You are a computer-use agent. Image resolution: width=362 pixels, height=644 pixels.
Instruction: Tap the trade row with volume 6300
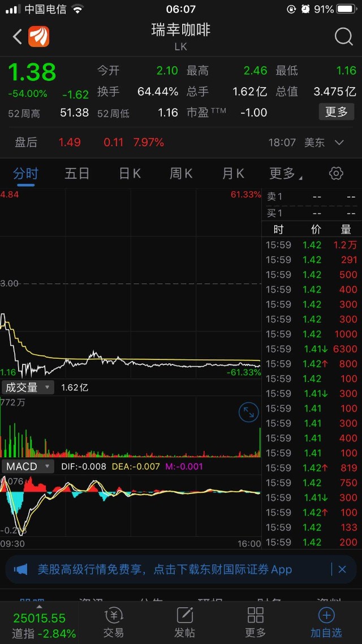(x=312, y=349)
